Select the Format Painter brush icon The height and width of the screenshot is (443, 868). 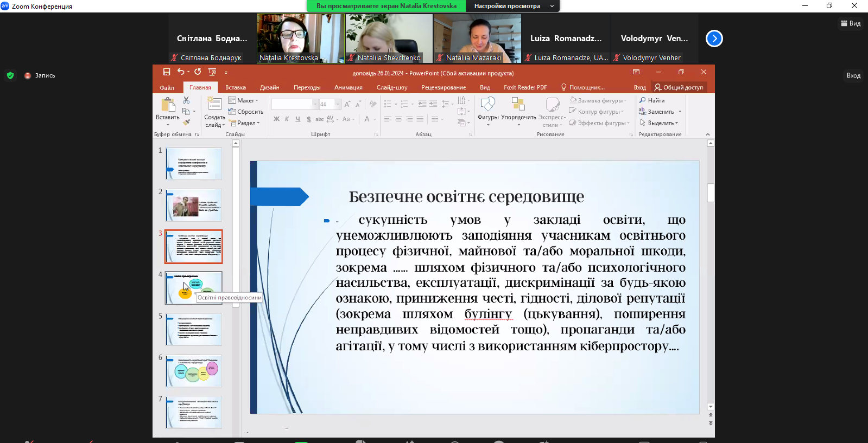[186, 123]
